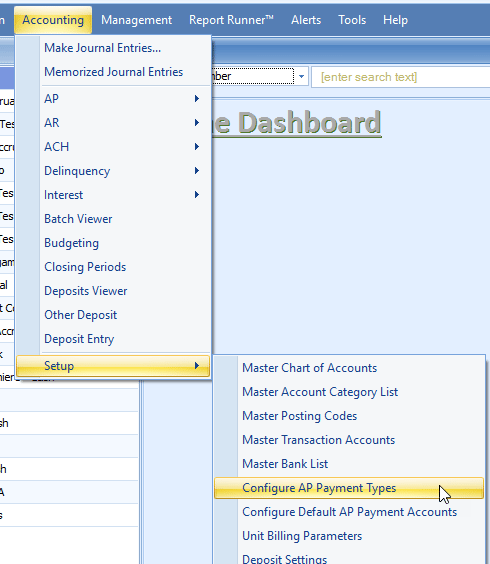
Task: Expand the Delinquency submenu
Action: [x=113, y=171]
